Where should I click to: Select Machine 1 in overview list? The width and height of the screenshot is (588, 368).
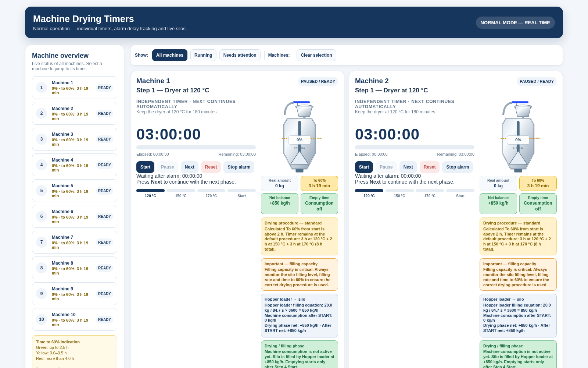[x=75, y=88]
